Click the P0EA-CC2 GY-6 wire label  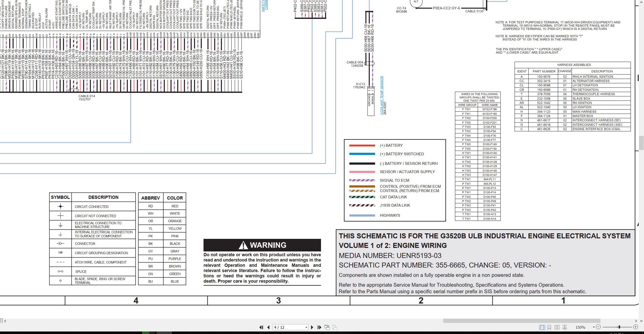click(x=446, y=8)
